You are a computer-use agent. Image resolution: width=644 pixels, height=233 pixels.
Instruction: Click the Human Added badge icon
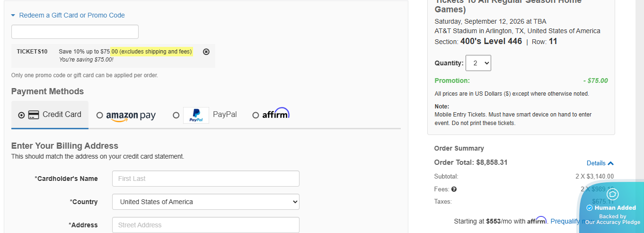(x=612, y=194)
